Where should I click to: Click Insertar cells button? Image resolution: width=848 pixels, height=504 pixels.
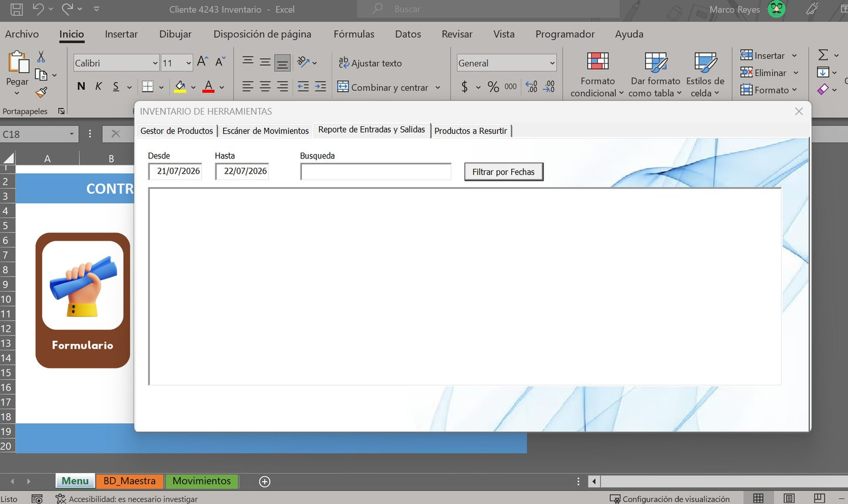[763, 56]
